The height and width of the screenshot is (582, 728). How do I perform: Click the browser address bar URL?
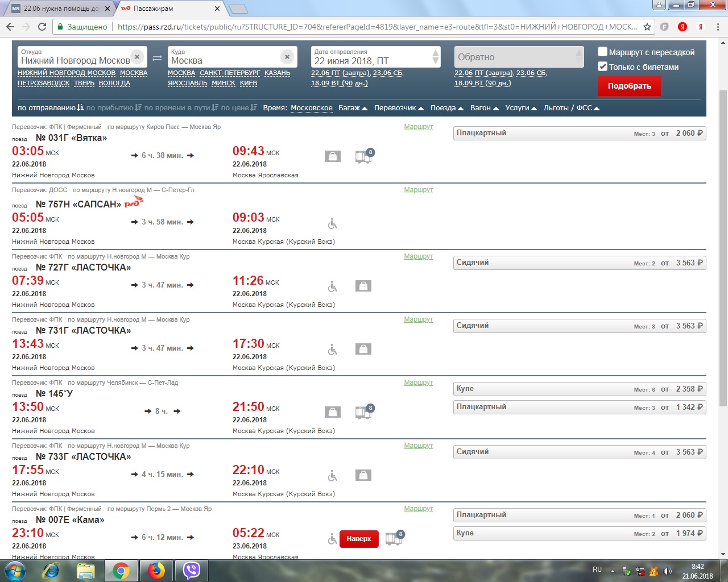(377, 27)
